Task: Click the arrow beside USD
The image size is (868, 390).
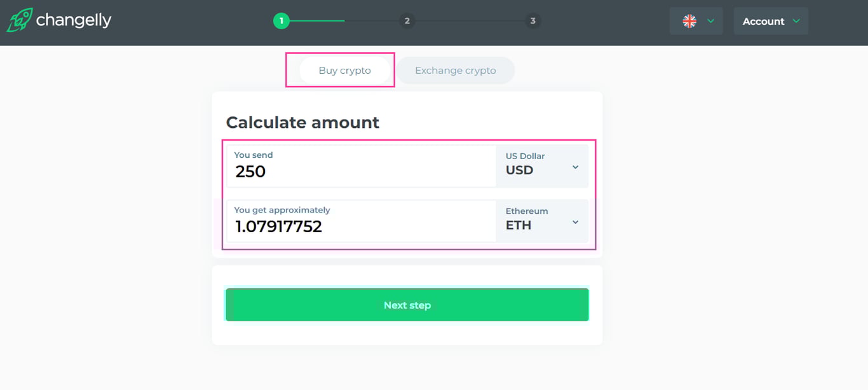Action: (575, 167)
